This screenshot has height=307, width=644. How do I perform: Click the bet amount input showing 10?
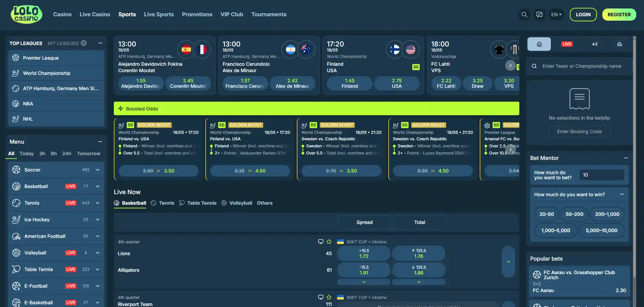602,175
